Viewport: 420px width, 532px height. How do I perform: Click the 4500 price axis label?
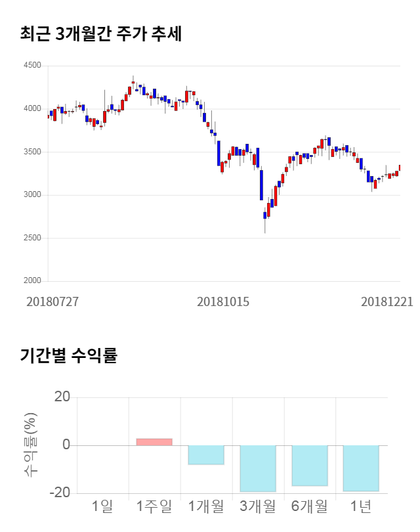point(31,66)
